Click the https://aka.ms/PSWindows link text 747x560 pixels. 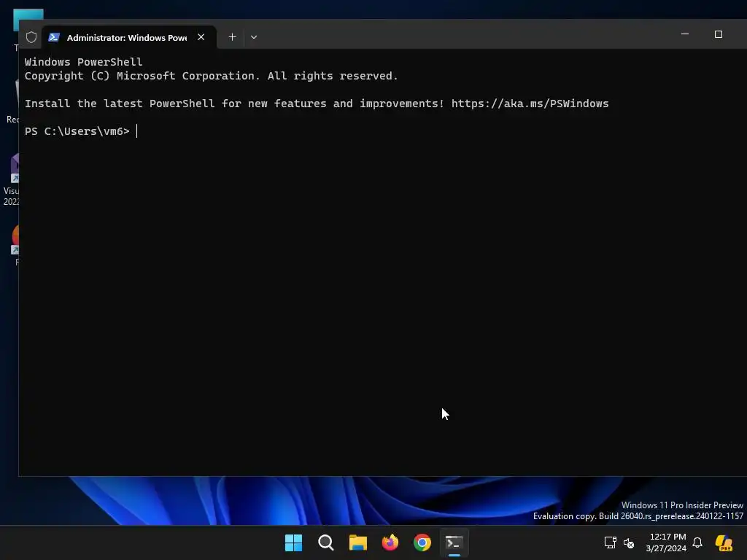[530, 104]
